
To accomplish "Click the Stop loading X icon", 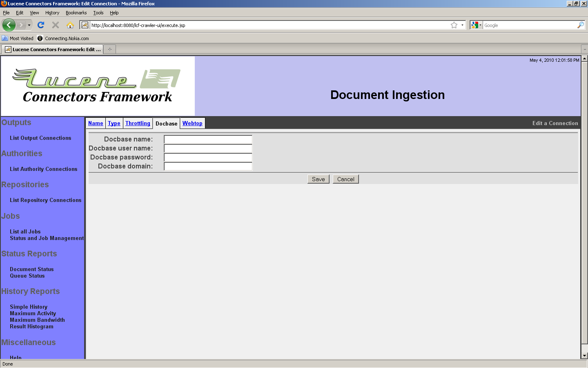I will click(x=56, y=25).
